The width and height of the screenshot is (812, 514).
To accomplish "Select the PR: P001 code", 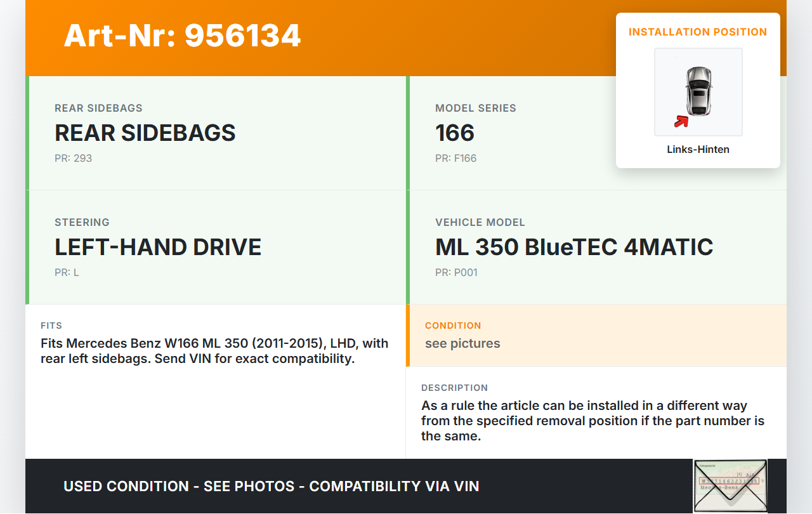I will 457,272.
